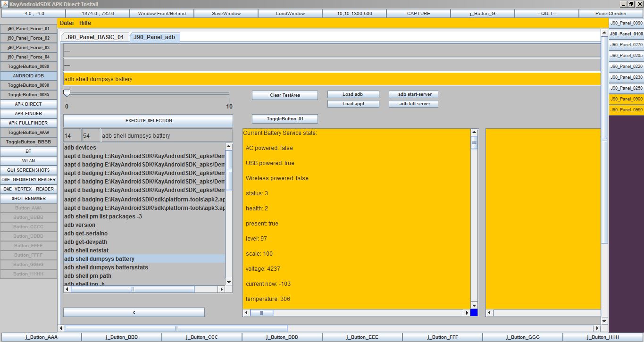Click Clear TestArea button

click(284, 95)
